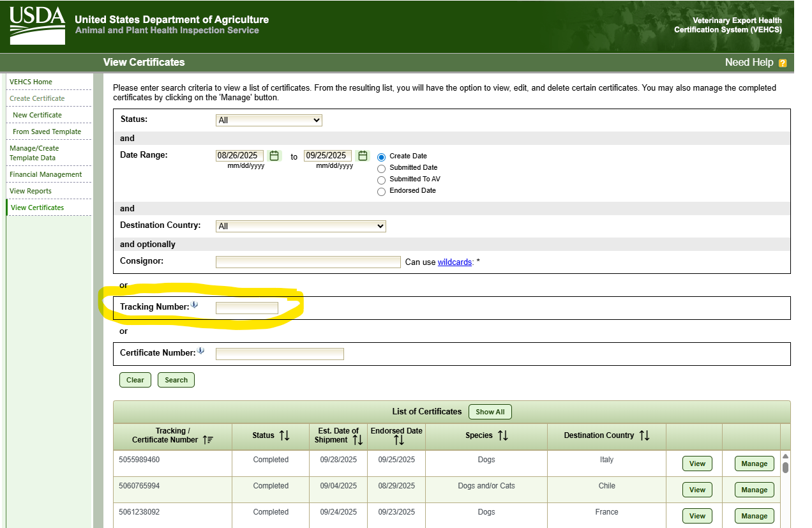Go to View Reports in sidebar
Screen dimensions: 812x528
pyautogui.click(x=31, y=191)
